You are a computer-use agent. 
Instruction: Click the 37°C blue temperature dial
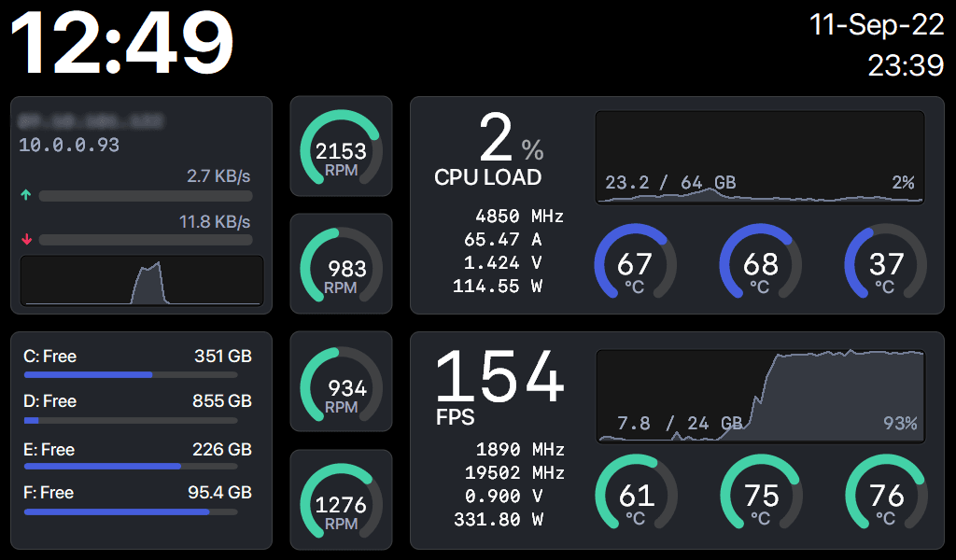885,265
